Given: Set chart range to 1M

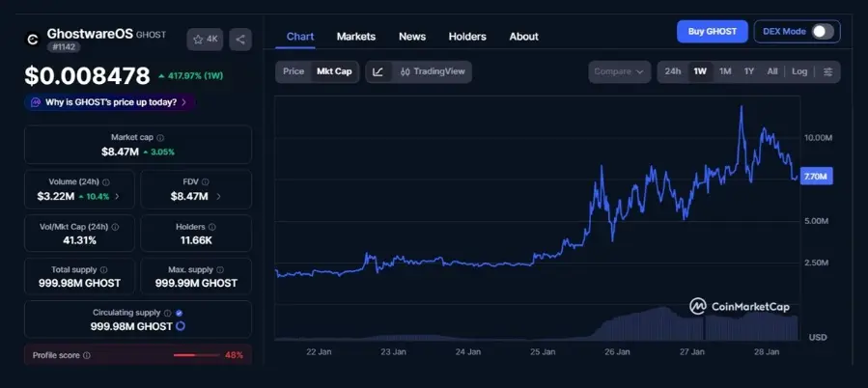Looking at the screenshot, I should 725,71.
